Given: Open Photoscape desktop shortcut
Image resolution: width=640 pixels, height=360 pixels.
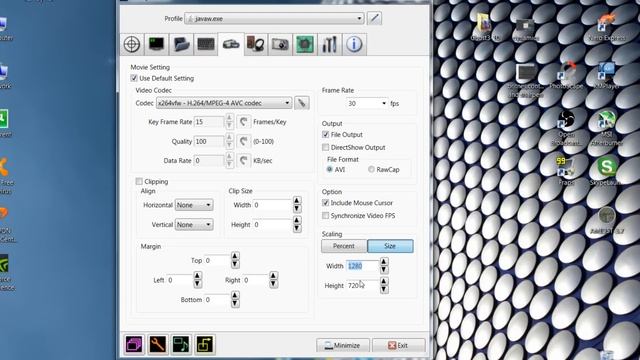Looking at the screenshot, I should pos(567,76).
